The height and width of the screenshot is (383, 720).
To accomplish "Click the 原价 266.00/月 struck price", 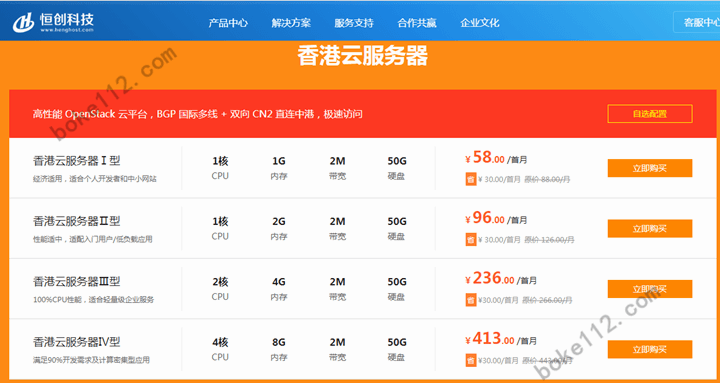I will (548, 300).
